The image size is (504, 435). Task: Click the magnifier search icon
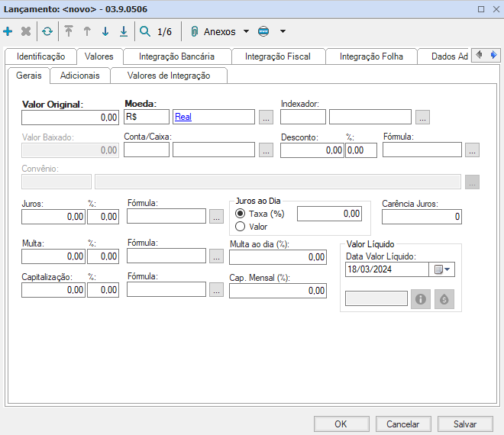tap(145, 32)
